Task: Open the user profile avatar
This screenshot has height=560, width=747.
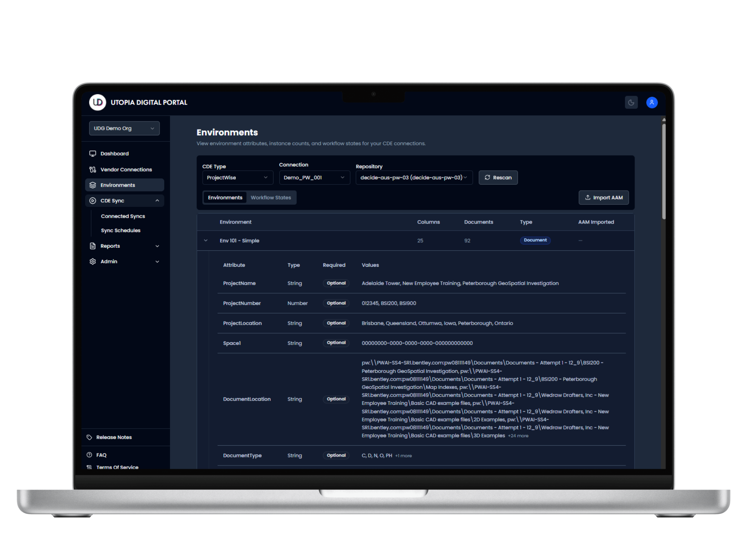Action: [652, 103]
